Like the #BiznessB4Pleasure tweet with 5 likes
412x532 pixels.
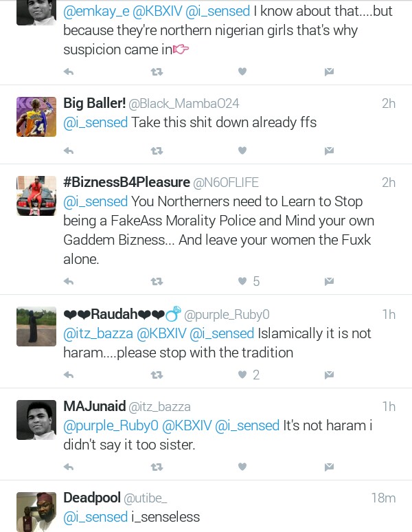point(242,281)
